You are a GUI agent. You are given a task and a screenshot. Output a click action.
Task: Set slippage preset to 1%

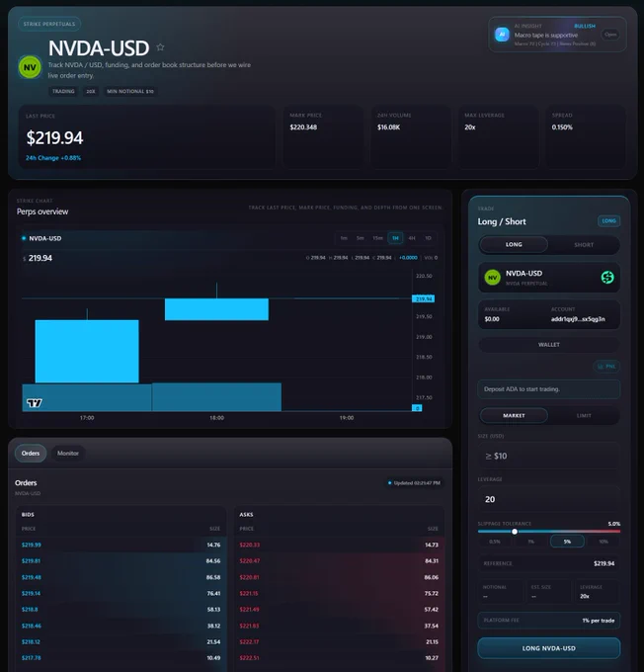(x=530, y=542)
